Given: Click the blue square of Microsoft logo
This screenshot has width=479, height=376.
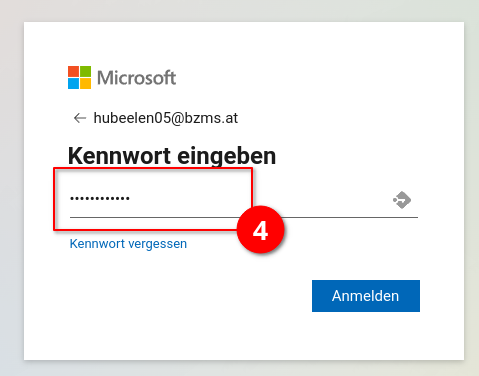Looking at the screenshot, I should (x=73, y=83).
